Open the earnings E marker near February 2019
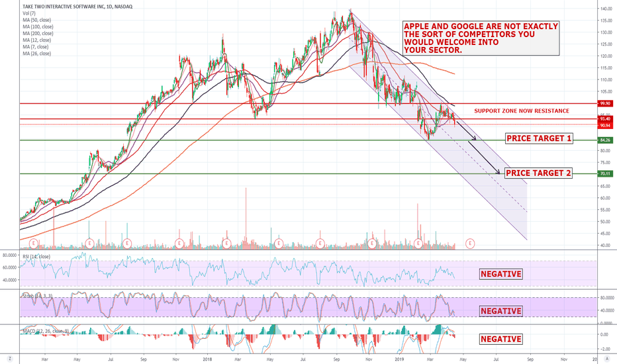This screenshot has width=617, height=364. (418, 244)
